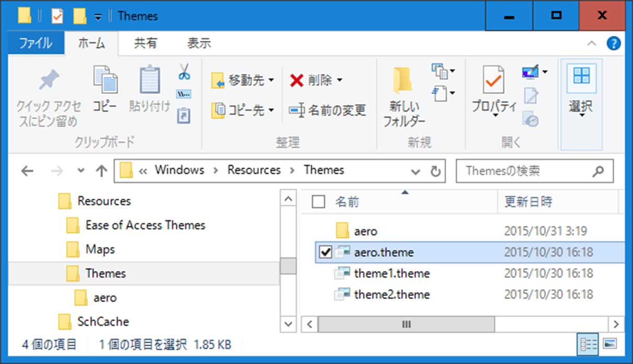
Task: Open the recent locations dropdown arrow
Action: (x=80, y=170)
